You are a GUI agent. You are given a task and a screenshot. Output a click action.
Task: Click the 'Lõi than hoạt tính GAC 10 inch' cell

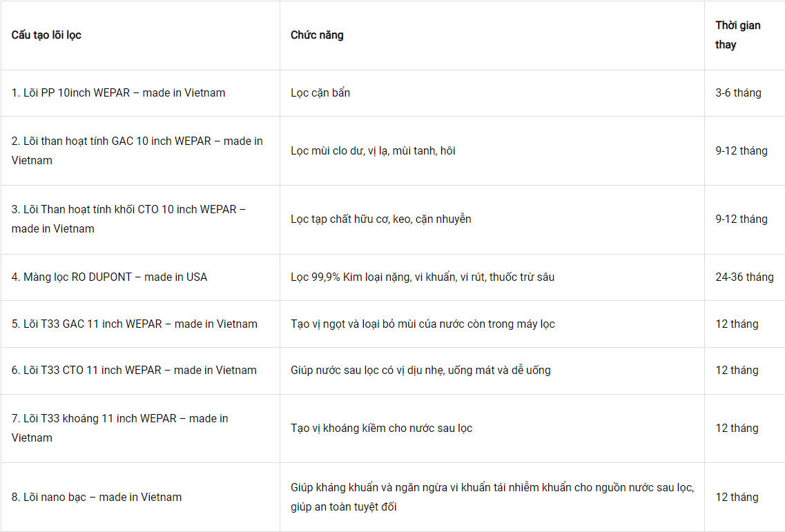click(137, 150)
